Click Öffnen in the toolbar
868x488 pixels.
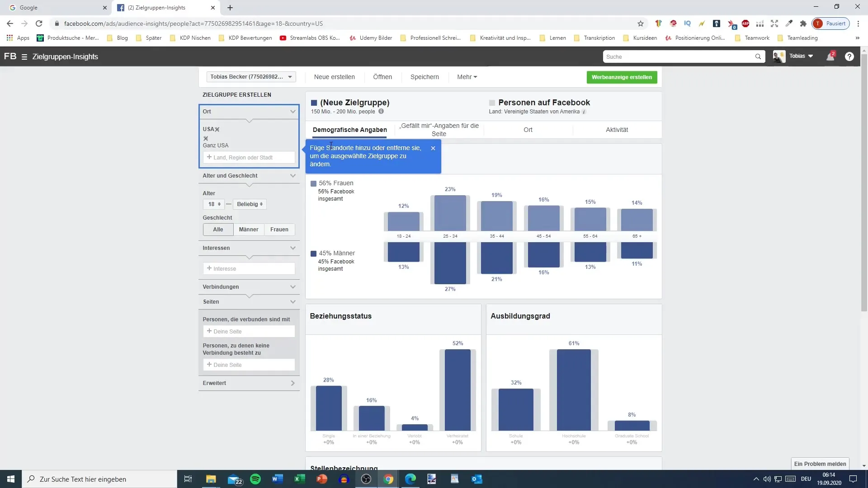click(382, 77)
